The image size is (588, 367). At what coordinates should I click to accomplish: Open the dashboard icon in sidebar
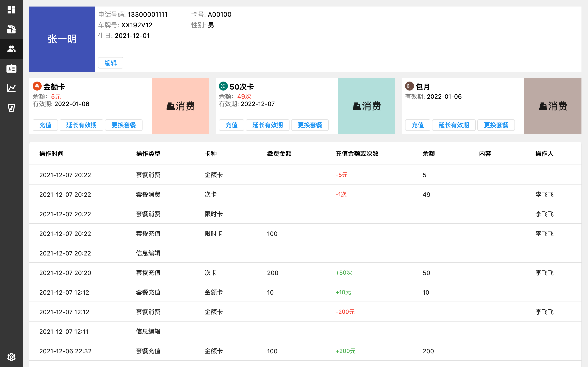click(x=11, y=10)
